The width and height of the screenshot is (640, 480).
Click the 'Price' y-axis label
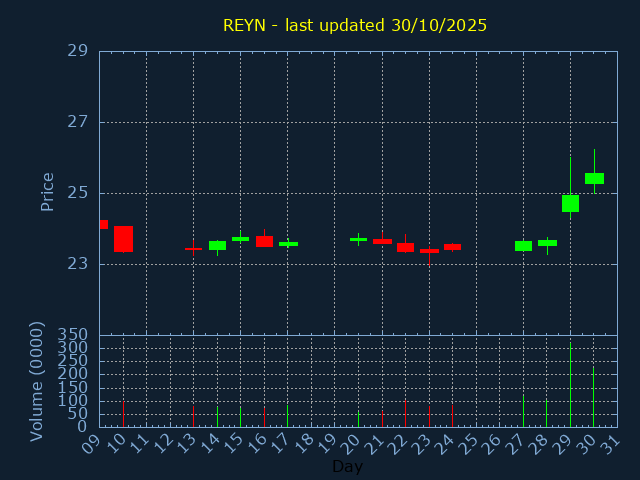coord(47,191)
